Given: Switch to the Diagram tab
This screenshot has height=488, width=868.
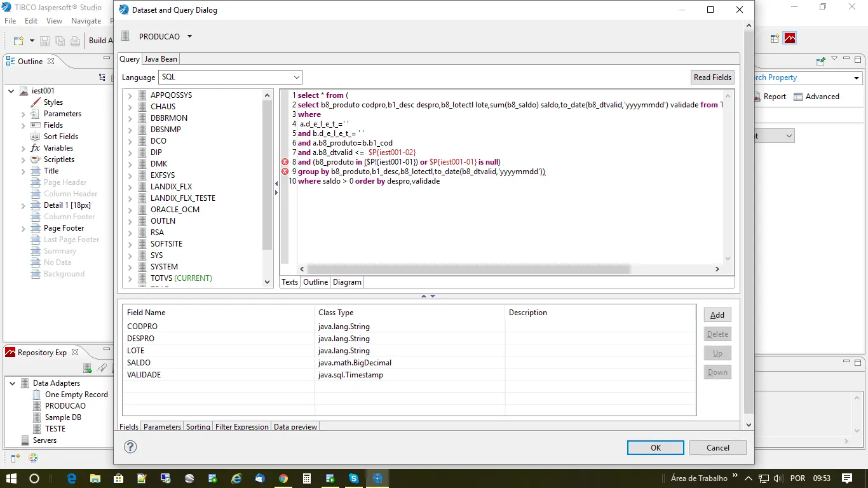Looking at the screenshot, I should tap(347, 282).
